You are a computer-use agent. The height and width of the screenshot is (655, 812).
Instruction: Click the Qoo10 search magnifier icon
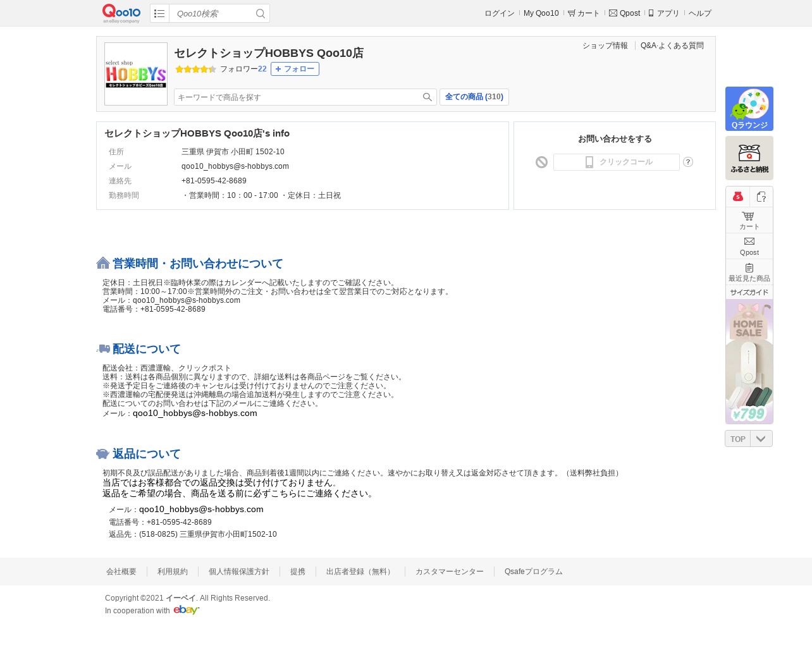pos(261,13)
